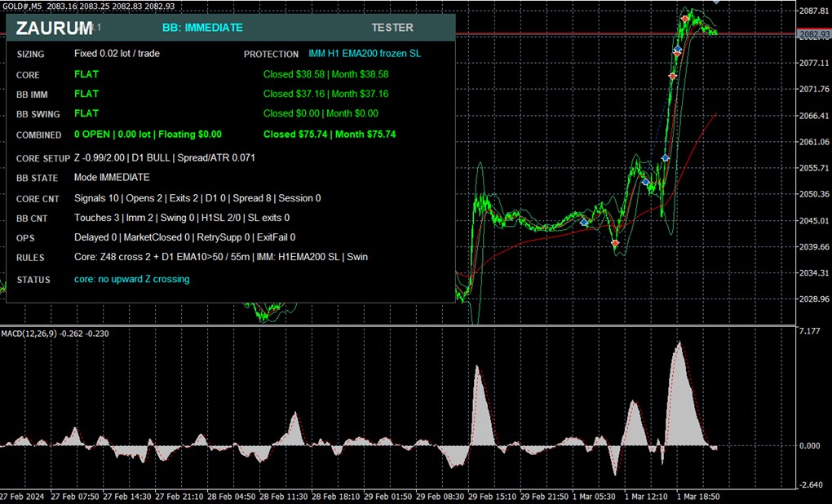Click '0 OPEN | 0.00 lot | Floating $0.00'
The width and height of the screenshot is (832, 504).
click(x=148, y=135)
